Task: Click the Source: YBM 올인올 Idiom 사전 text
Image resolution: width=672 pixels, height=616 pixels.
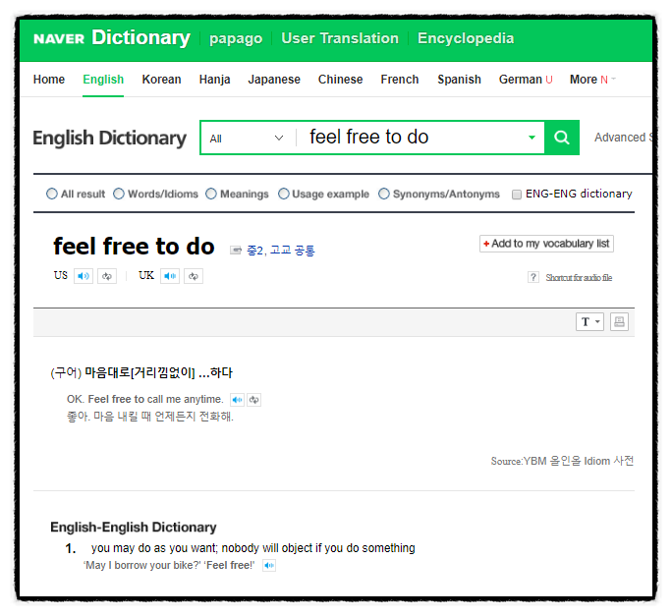Action: (x=562, y=461)
